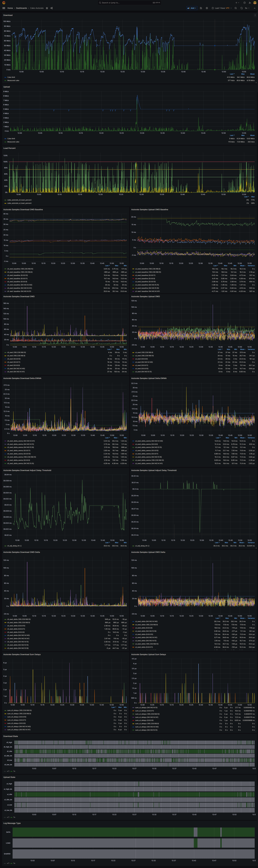Click Autorate Samples Upload Adjust Delay Threshold title
The image size is (258, 868).
click(154, 470)
